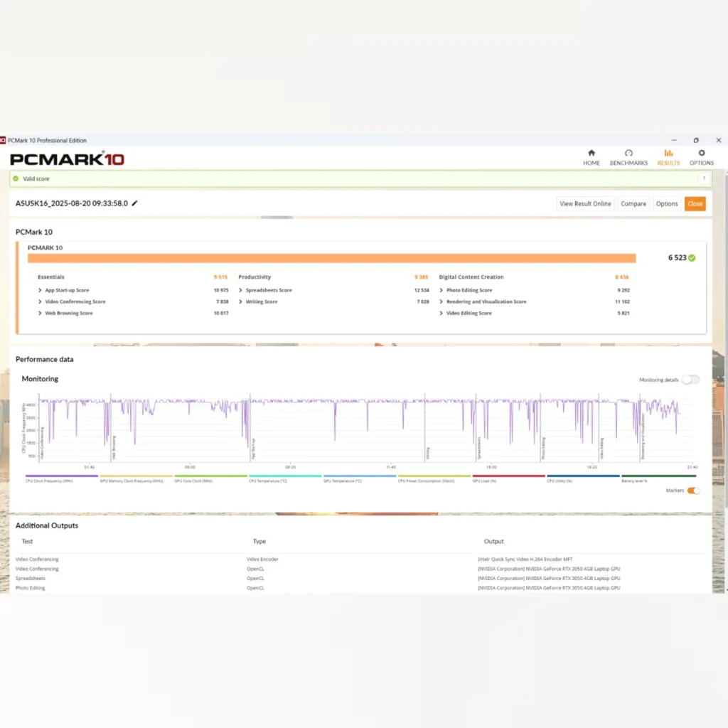Select CPU Clock Frequency legend swatch
This screenshot has width=728, height=728.
pyautogui.click(x=62, y=476)
